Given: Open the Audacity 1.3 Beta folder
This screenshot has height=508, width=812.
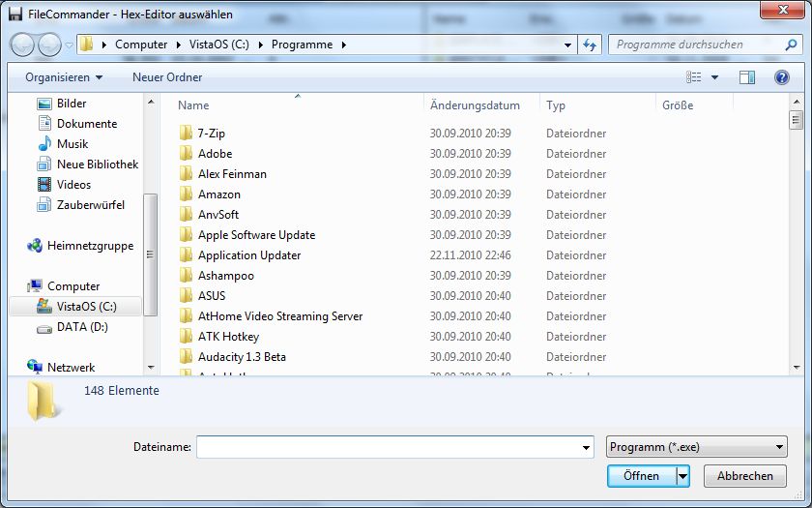Looking at the screenshot, I should [x=242, y=357].
